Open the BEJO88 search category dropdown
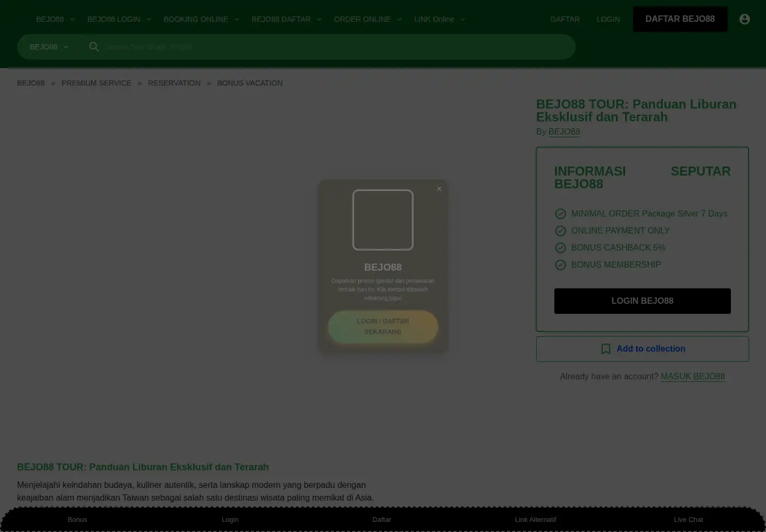This screenshot has width=766, height=532. [49, 47]
